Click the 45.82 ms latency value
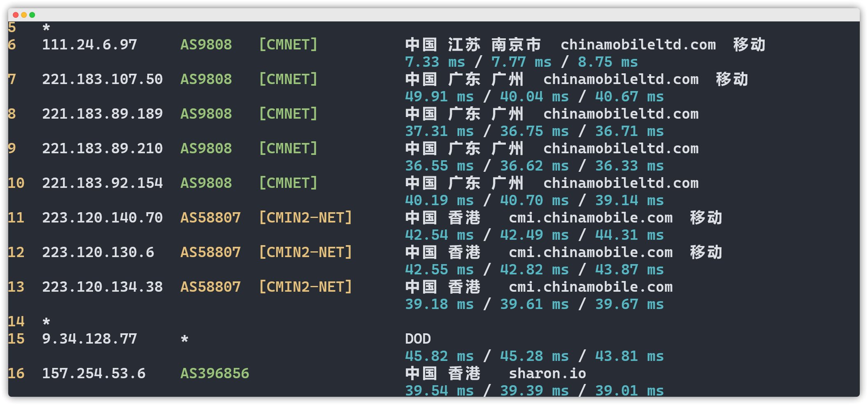 [x=440, y=356]
